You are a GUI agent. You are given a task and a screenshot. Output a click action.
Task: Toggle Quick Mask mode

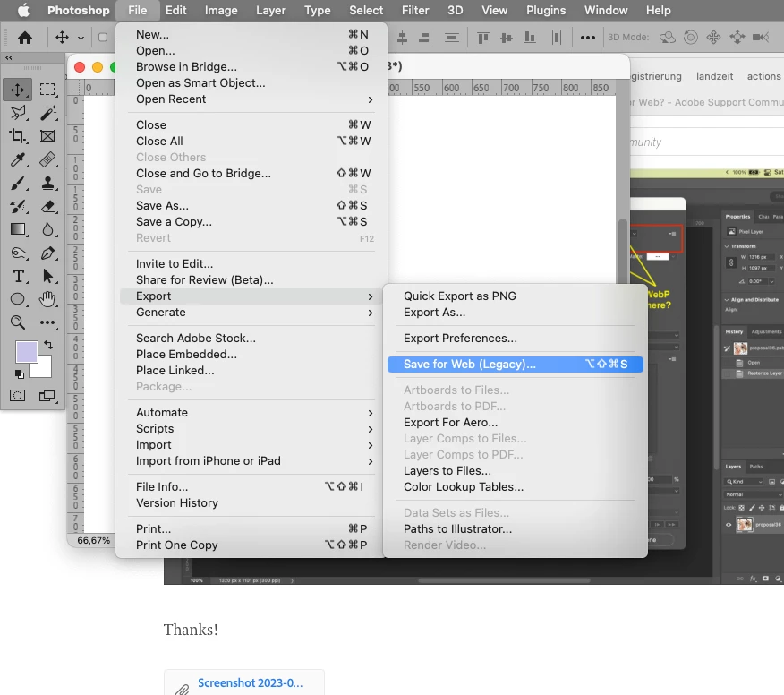tap(18, 396)
